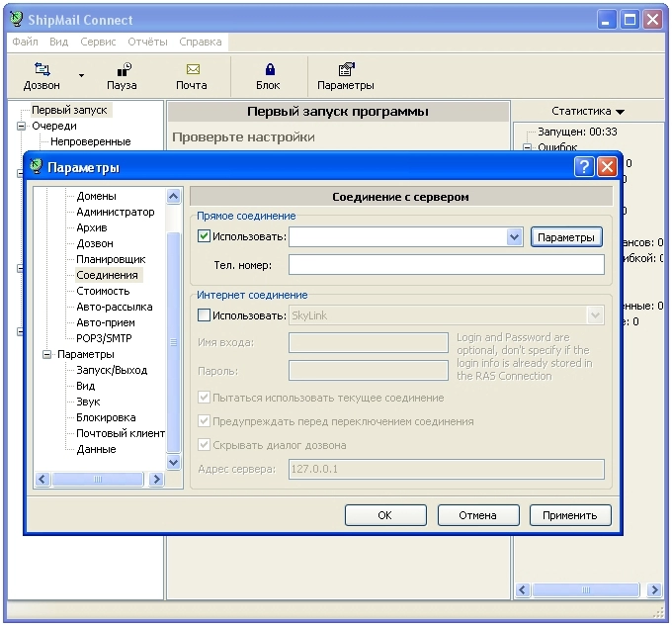This screenshot has height=627, width=672.
Task: Toggle Предупреждать перед переключением соединения checkbox
Action: [x=204, y=421]
